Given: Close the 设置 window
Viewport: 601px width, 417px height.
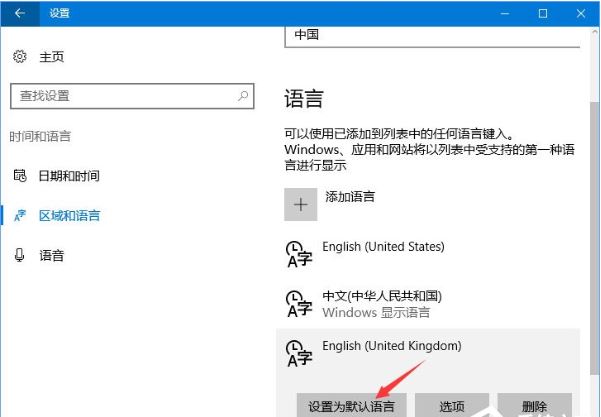Looking at the screenshot, I should [581, 13].
